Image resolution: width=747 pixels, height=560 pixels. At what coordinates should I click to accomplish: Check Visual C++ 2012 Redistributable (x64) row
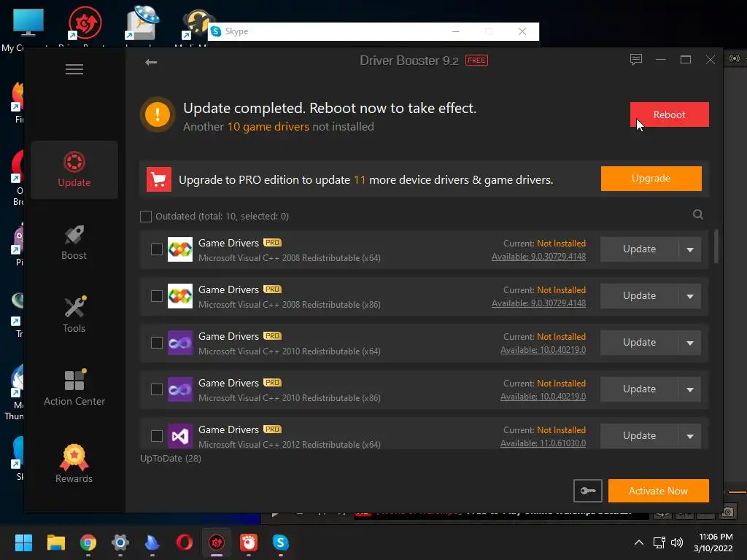coord(157,436)
